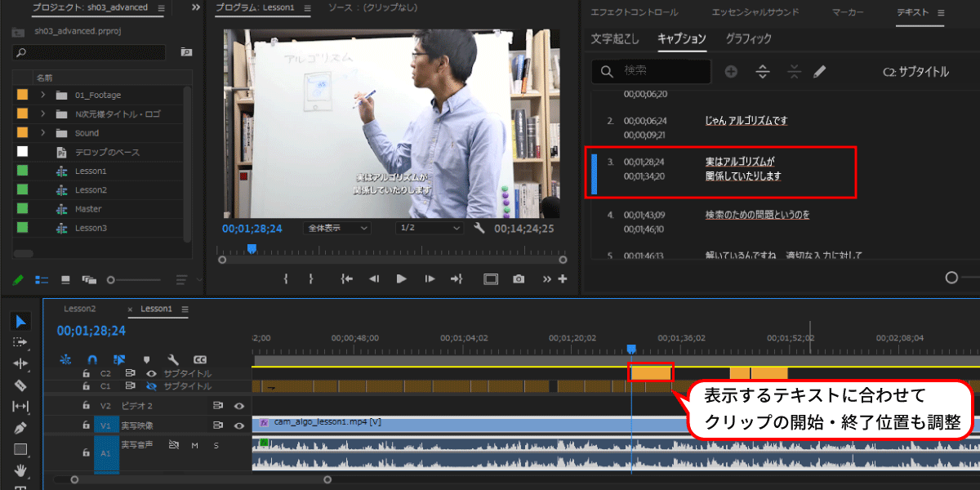This screenshot has width=980, height=490.
Task: Switch to the 文字起こし tab
Action: (615, 39)
